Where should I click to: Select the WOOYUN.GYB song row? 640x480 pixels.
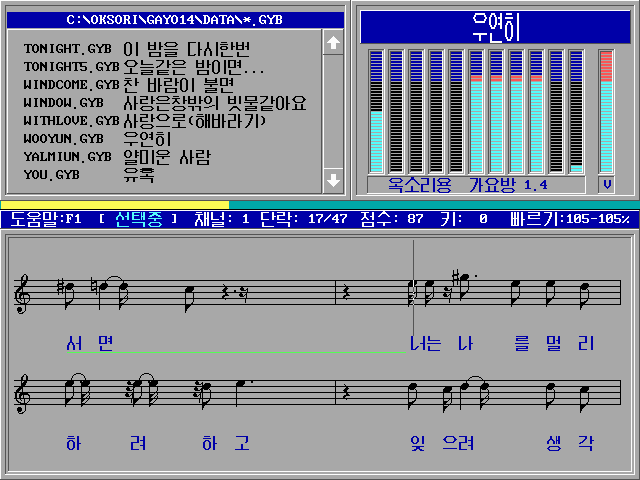pos(97,139)
